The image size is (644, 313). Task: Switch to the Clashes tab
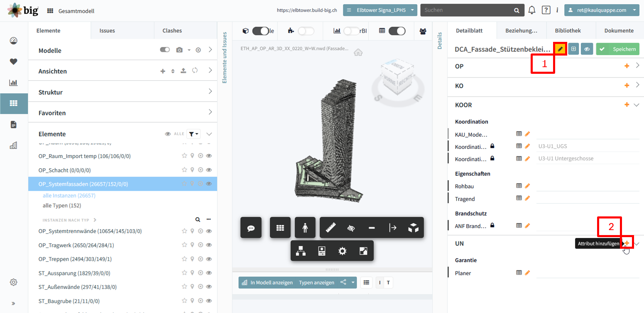click(x=172, y=30)
